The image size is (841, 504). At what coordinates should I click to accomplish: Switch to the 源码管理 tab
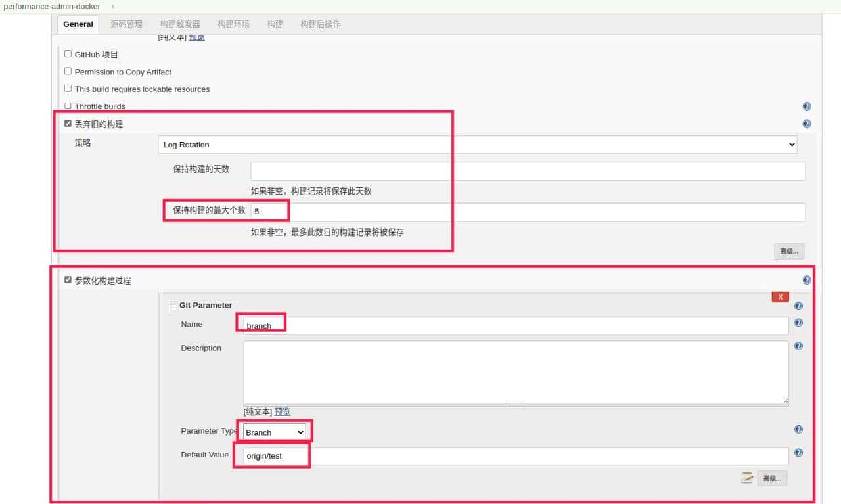tap(126, 24)
